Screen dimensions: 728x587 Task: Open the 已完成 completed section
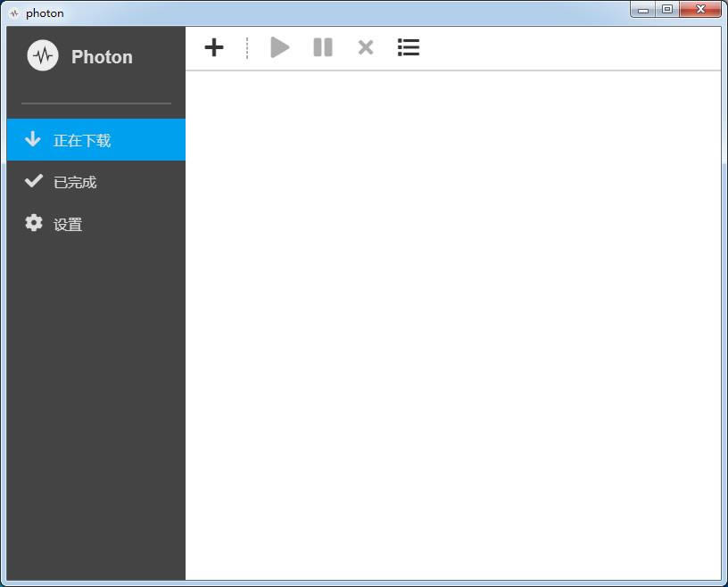pyautogui.click(x=96, y=182)
